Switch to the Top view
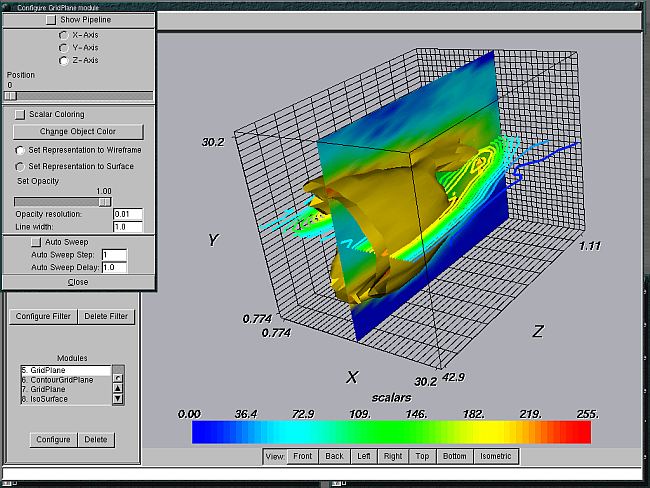This screenshot has height=488, width=650. (x=421, y=456)
